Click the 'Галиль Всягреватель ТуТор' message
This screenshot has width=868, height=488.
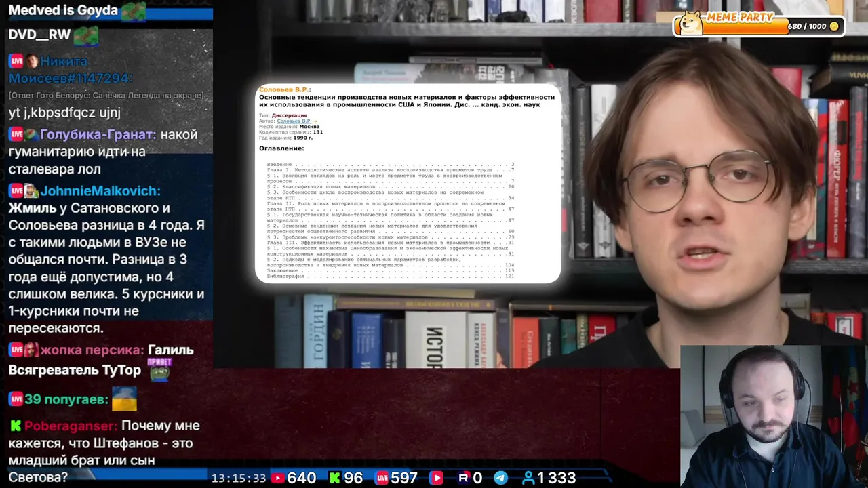(101, 360)
